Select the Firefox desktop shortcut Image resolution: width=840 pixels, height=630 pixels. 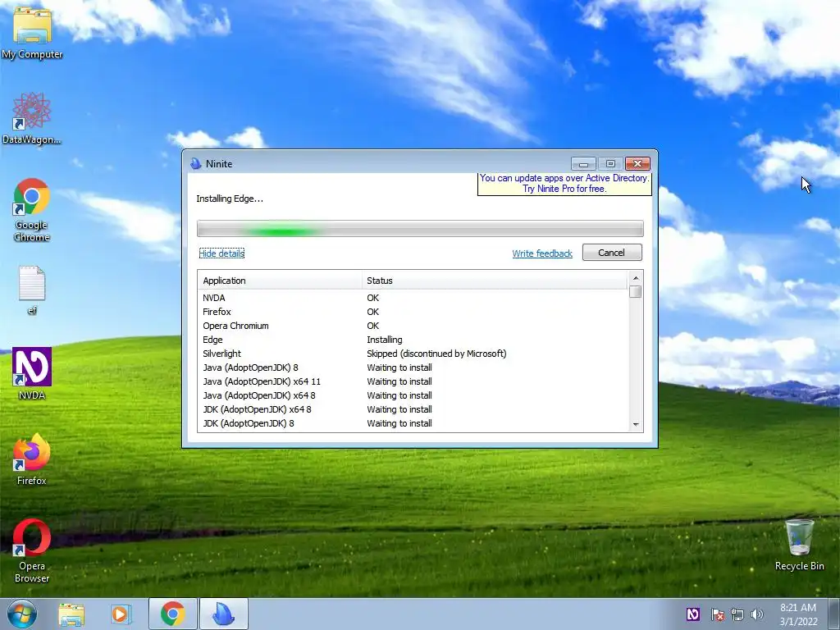click(32, 459)
